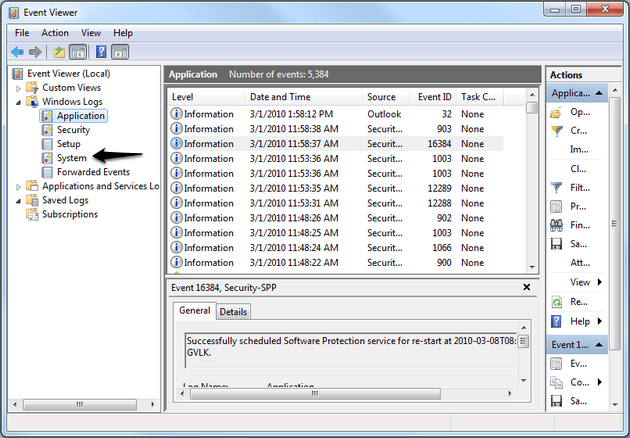The image size is (630, 438).
Task: Collapse the Application actions section
Action: 599,93
